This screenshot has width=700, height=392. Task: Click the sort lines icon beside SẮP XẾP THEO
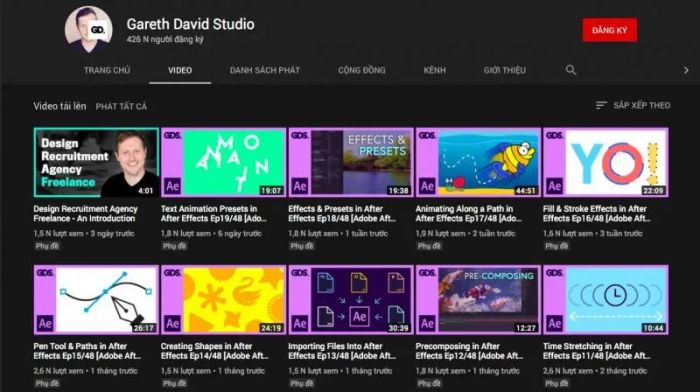(x=601, y=105)
